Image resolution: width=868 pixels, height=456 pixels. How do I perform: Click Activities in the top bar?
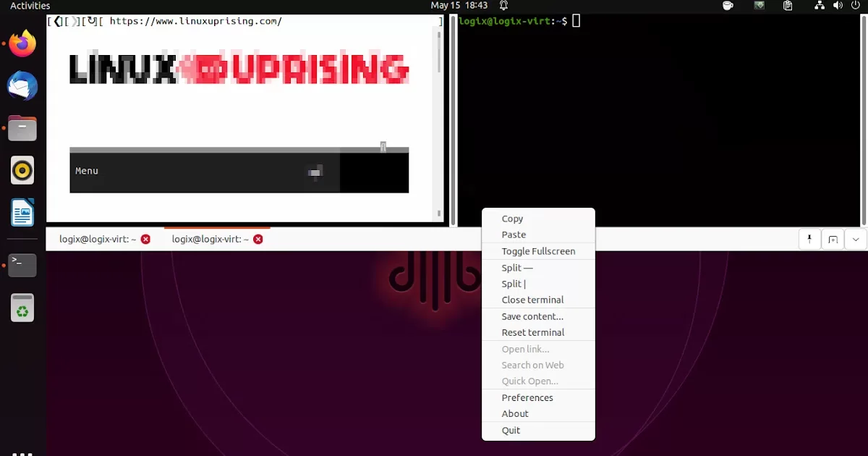pyautogui.click(x=29, y=6)
